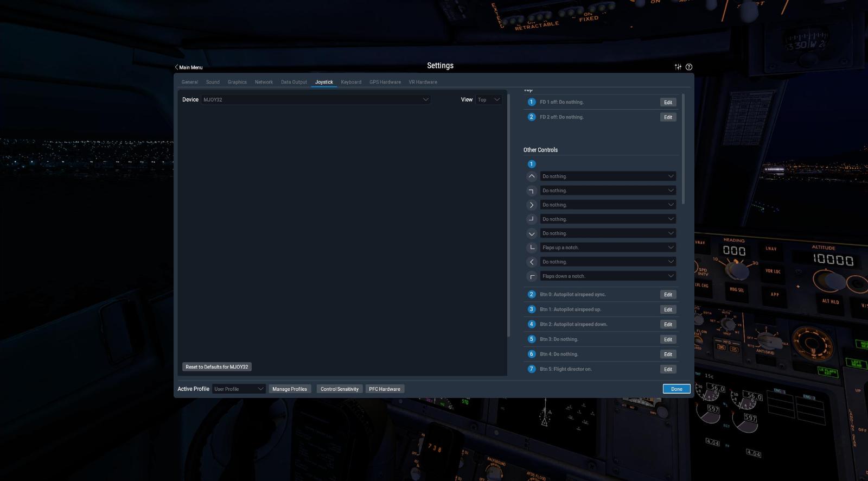Edit Btn 2 Autopilot airspeed down
The width and height of the screenshot is (868, 481).
pos(668,325)
